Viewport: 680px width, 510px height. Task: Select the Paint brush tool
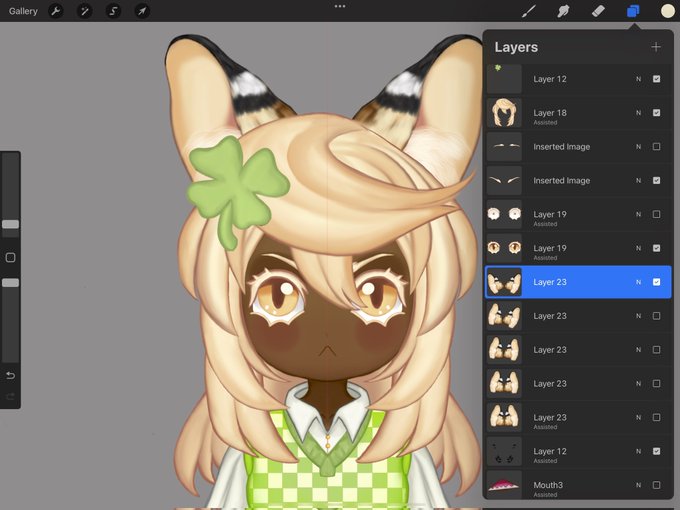pyautogui.click(x=529, y=11)
